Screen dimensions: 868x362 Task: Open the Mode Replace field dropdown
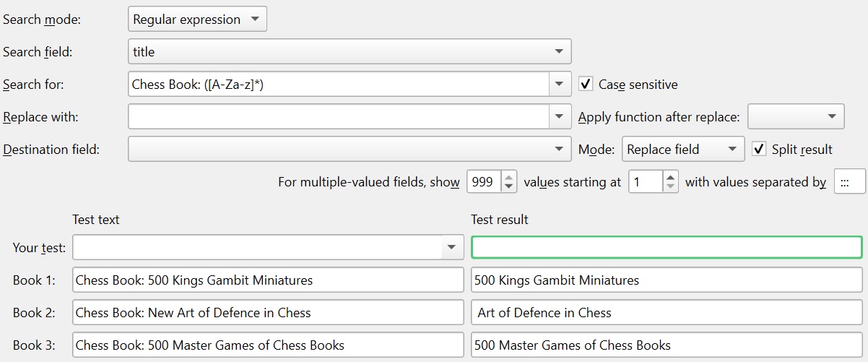tap(683, 150)
